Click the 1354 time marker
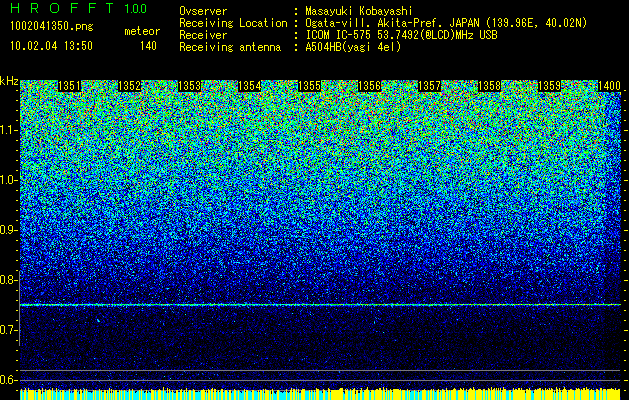 (250, 86)
